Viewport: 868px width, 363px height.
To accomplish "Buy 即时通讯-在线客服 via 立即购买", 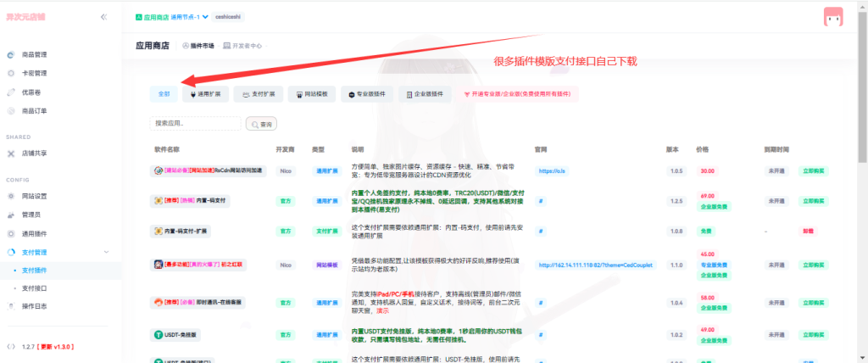I will coord(813,303).
